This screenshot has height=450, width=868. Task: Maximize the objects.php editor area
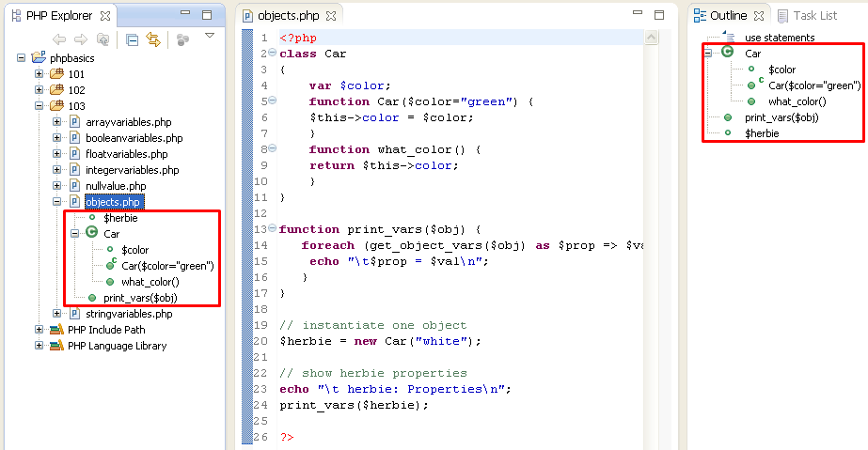(x=658, y=15)
